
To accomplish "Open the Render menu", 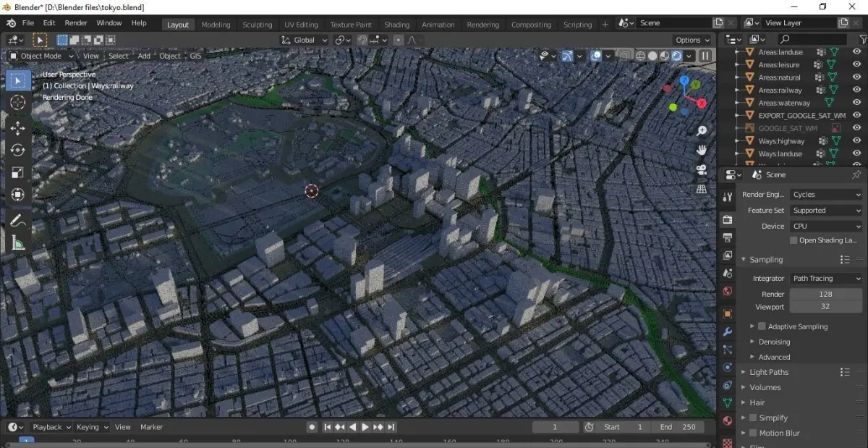I will click(76, 23).
